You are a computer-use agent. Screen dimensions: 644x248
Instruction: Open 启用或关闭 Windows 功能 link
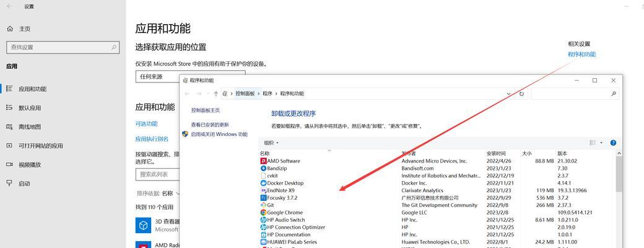coord(219,134)
